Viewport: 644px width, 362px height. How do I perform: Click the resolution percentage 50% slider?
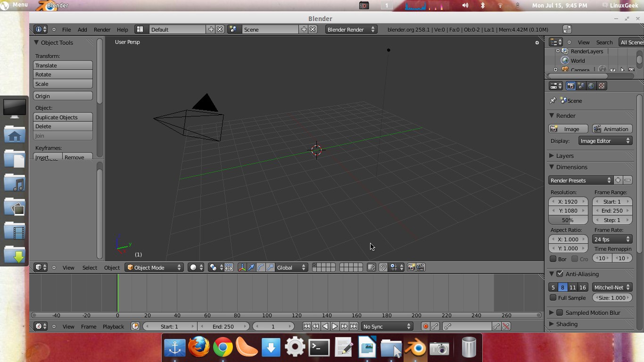coord(568,220)
